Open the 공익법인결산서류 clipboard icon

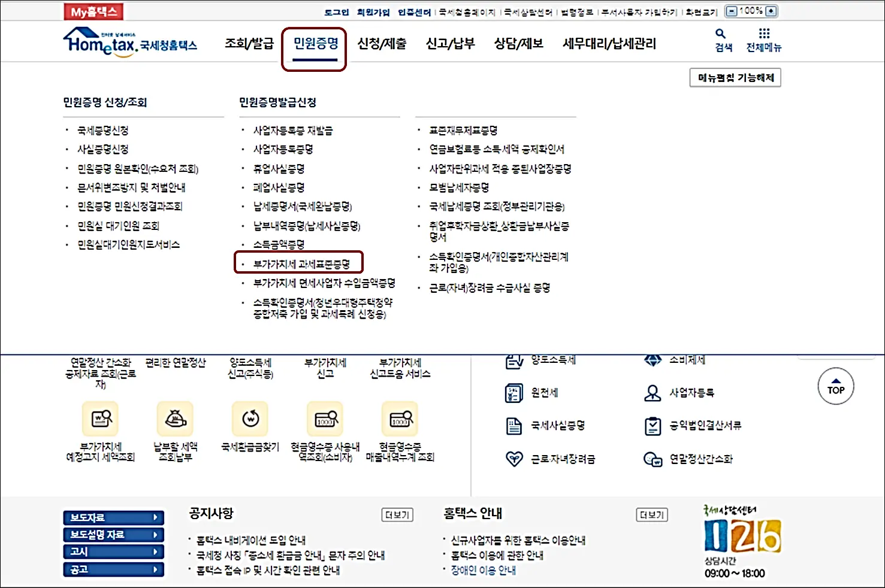pyautogui.click(x=653, y=425)
